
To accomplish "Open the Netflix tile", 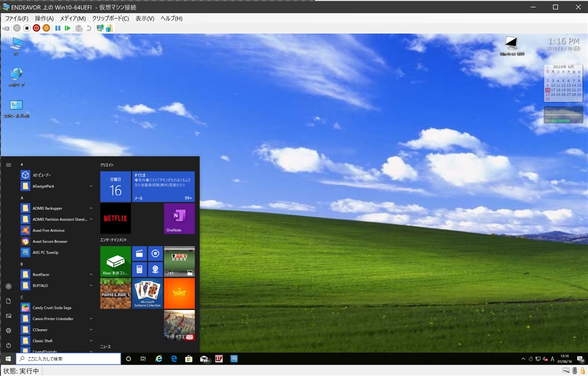I will (115, 219).
